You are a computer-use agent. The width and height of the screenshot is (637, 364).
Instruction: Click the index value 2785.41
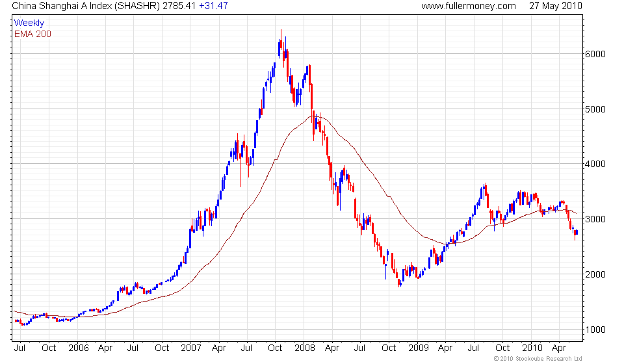click(x=179, y=6)
